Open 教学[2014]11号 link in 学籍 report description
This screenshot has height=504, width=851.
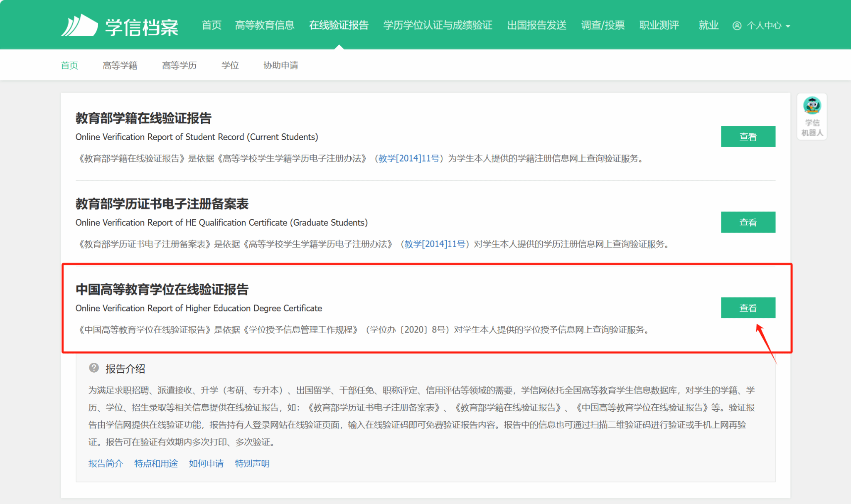tap(409, 158)
